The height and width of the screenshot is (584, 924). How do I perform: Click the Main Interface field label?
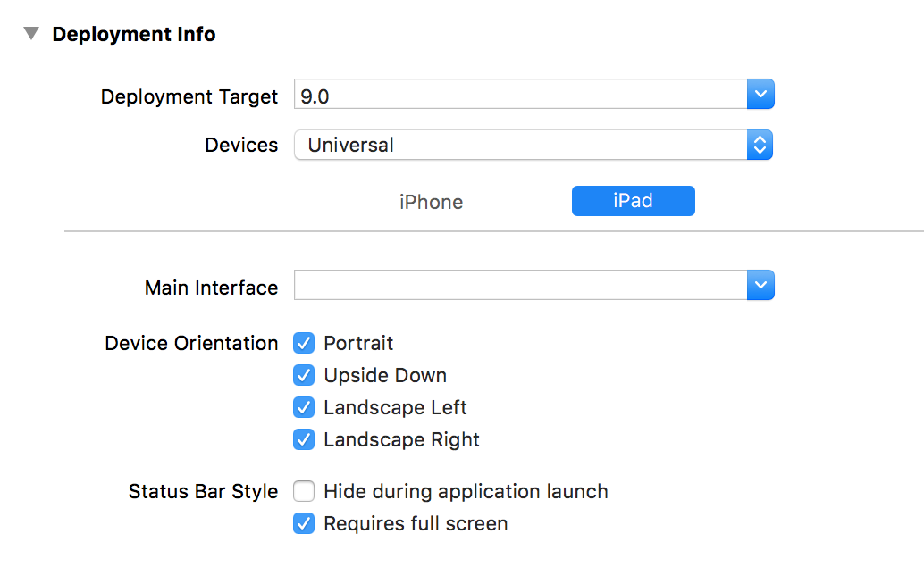point(211,288)
